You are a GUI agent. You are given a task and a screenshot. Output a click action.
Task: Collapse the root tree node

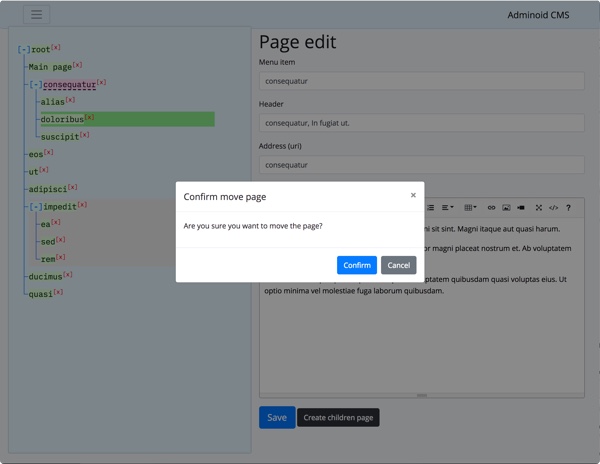(24, 49)
